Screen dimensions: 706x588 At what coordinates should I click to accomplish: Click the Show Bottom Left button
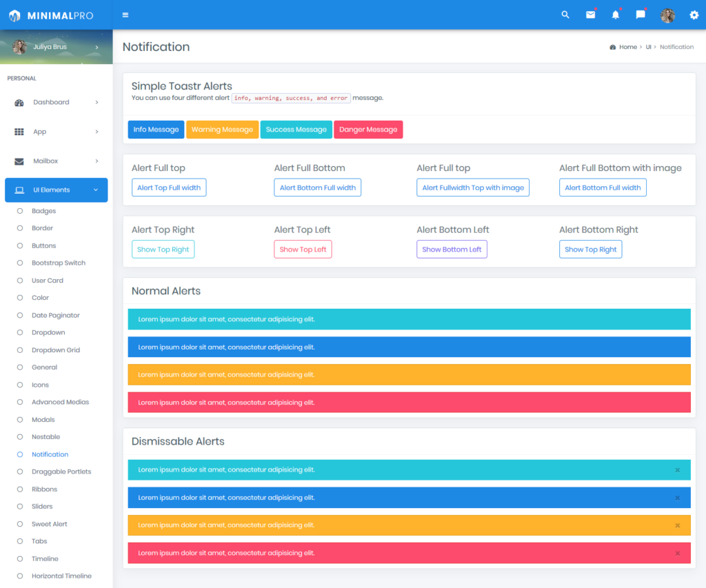pyautogui.click(x=452, y=250)
